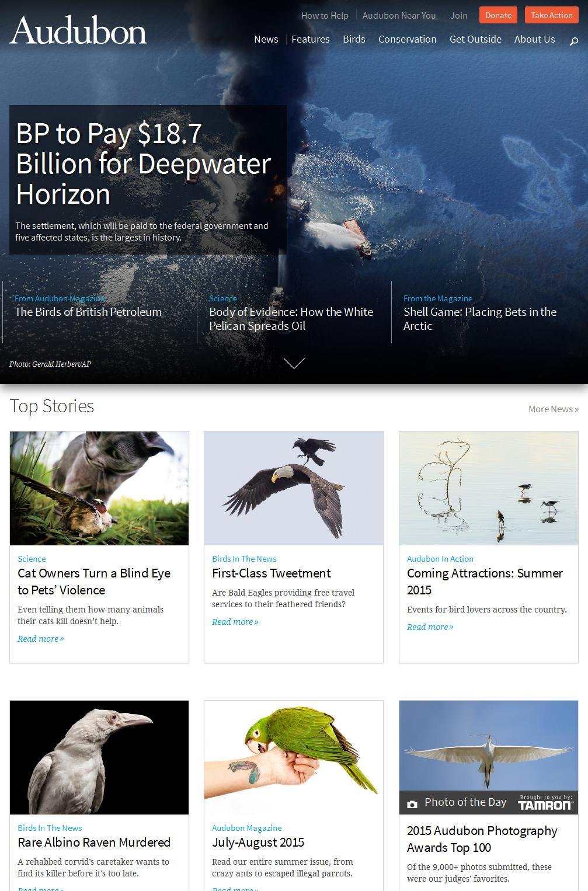Open the cat catching bird thumbnail

tap(99, 488)
